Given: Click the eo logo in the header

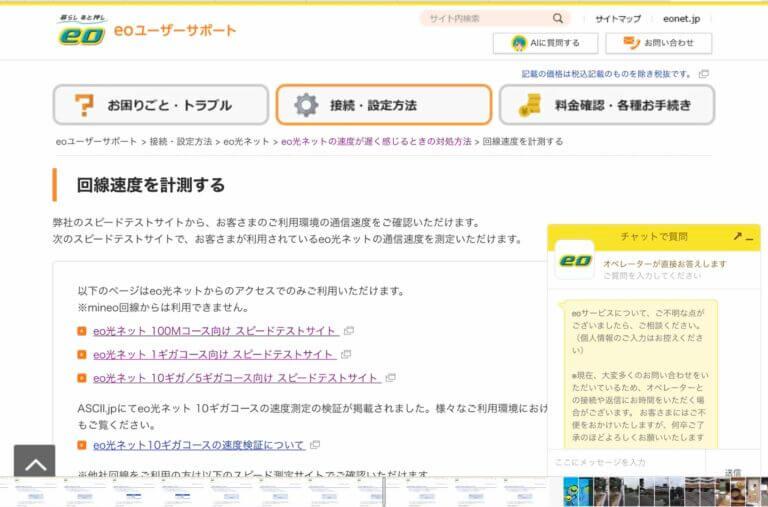Looking at the screenshot, I should 82,31.
